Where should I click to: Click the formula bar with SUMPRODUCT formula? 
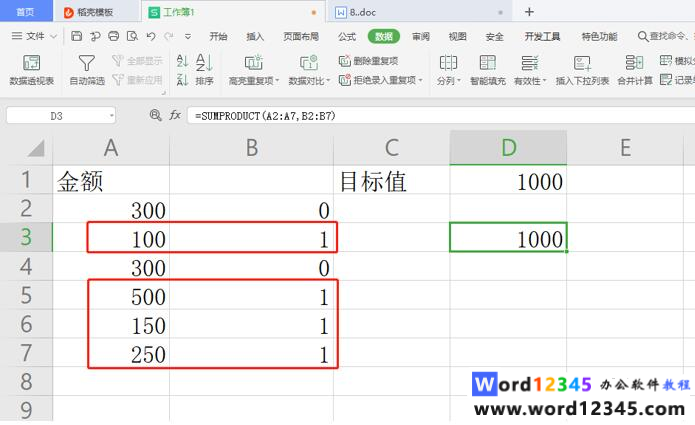[x=441, y=116]
